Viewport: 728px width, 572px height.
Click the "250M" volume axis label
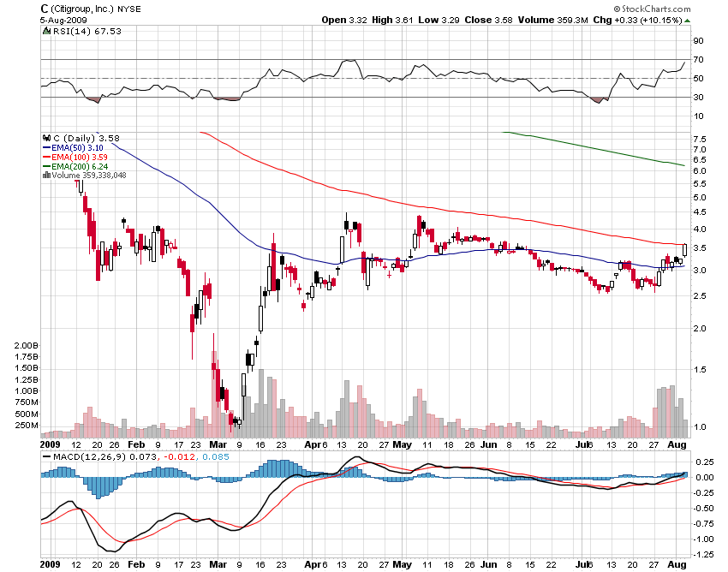(x=27, y=426)
